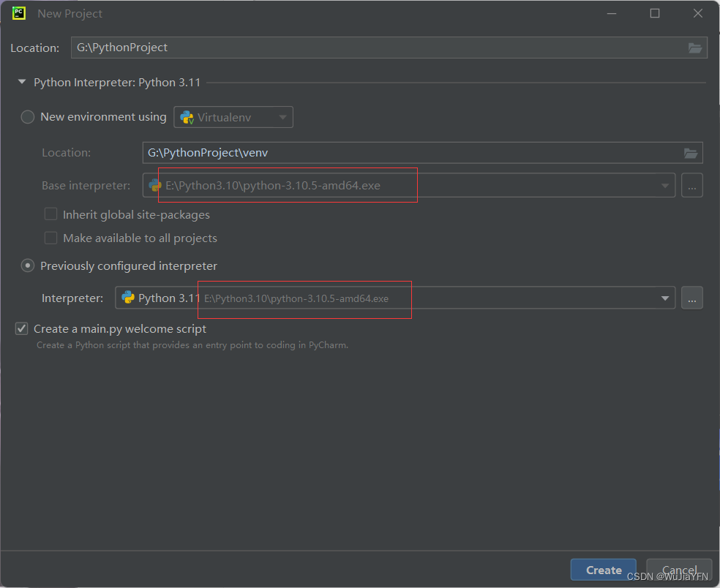Click the Python icon next to Python 3.11 interpreter

[127, 298]
